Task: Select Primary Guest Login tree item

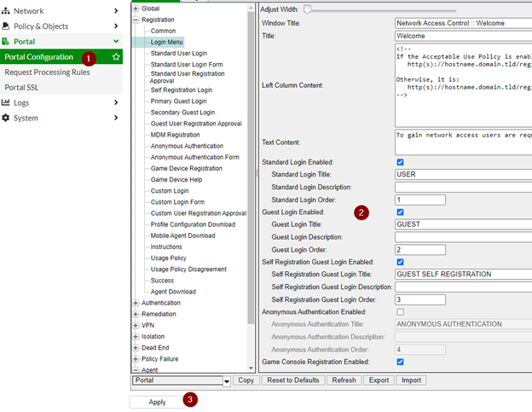Action: pyautogui.click(x=178, y=102)
